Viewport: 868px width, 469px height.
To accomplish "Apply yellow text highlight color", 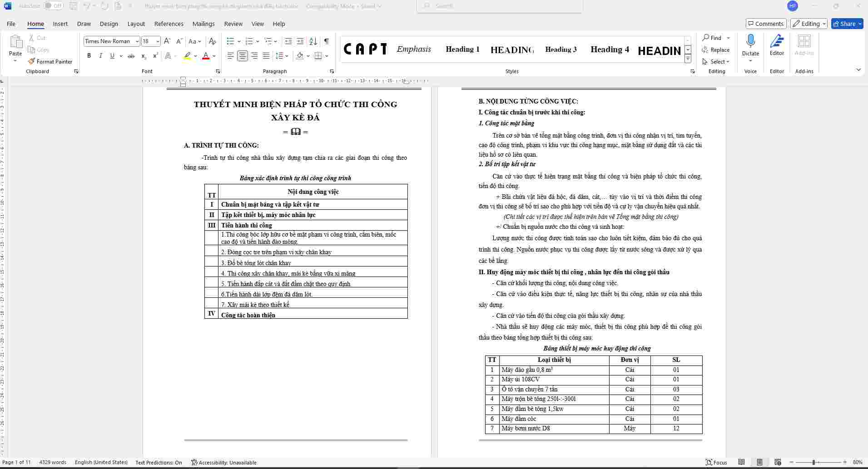I will click(187, 56).
